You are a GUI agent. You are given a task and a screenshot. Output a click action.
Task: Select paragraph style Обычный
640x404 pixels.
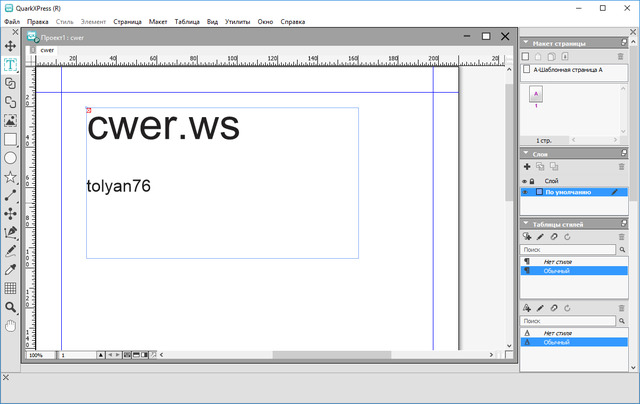click(x=574, y=271)
